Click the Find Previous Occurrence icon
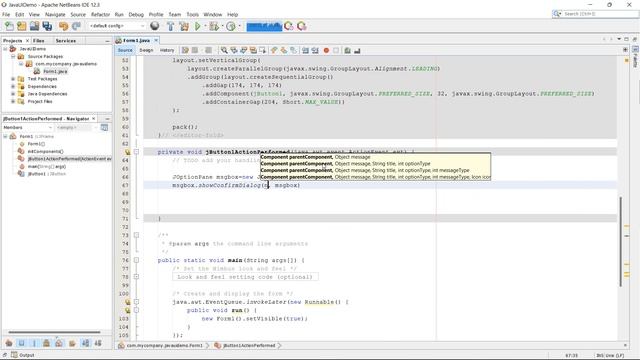Screen dimensions: 640x360 [x=234, y=50]
